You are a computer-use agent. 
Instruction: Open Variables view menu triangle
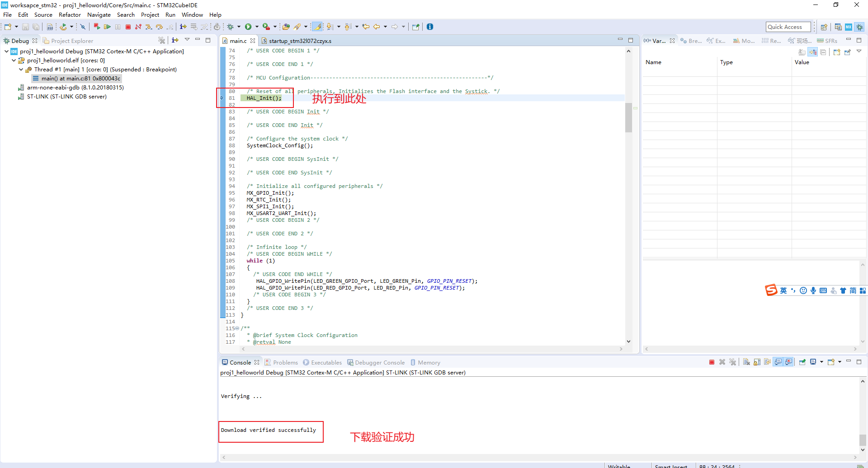pyautogui.click(x=859, y=51)
